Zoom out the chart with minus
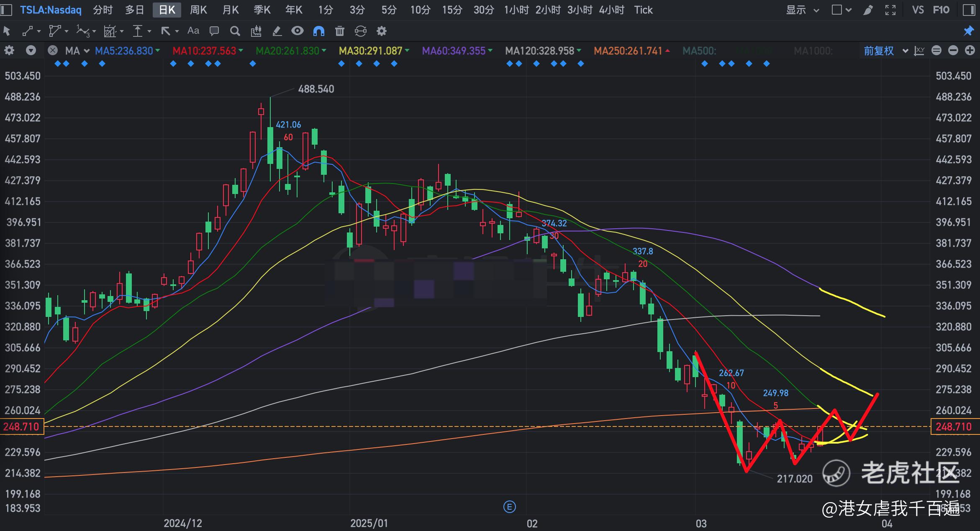This screenshot has width=980, height=531. pyautogui.click(x=953, y=51)
